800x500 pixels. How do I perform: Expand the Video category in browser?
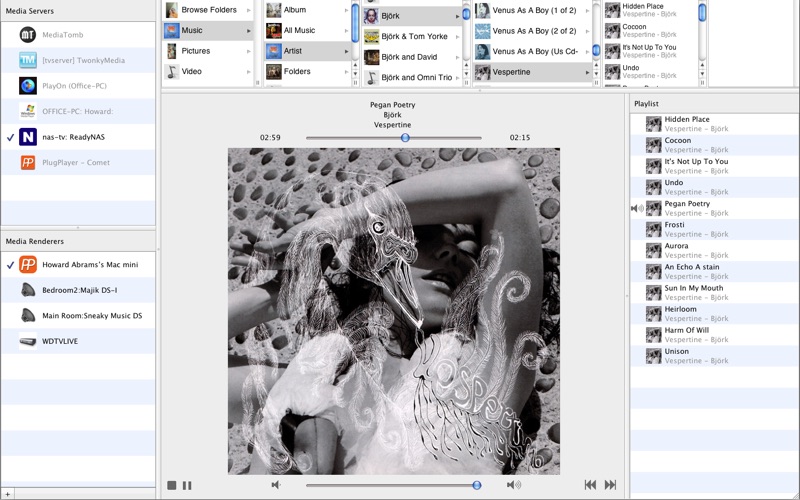[x=191, y=72]
